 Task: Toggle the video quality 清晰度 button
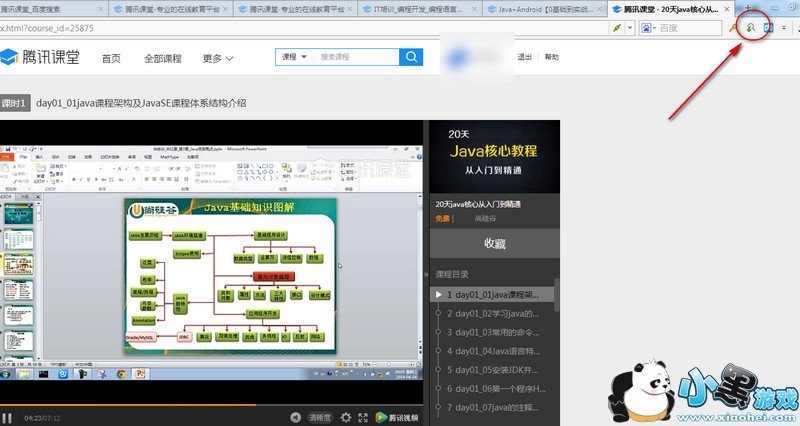click(319, 417)
